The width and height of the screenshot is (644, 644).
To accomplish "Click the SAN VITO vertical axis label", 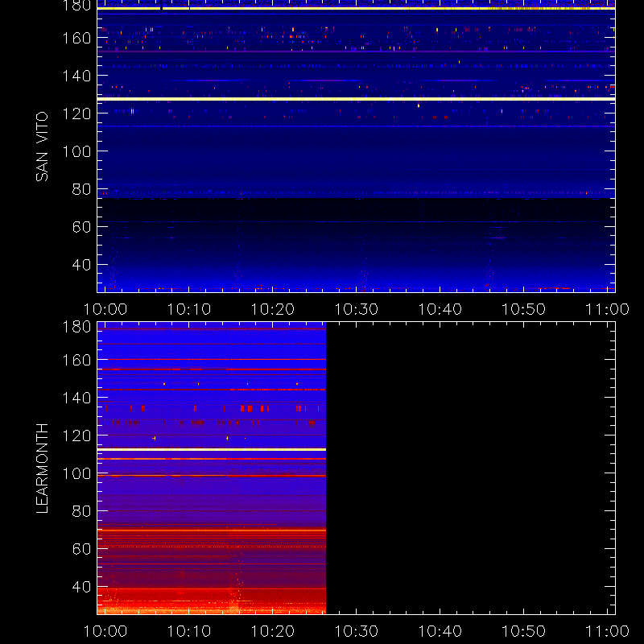I will [42, 147].
